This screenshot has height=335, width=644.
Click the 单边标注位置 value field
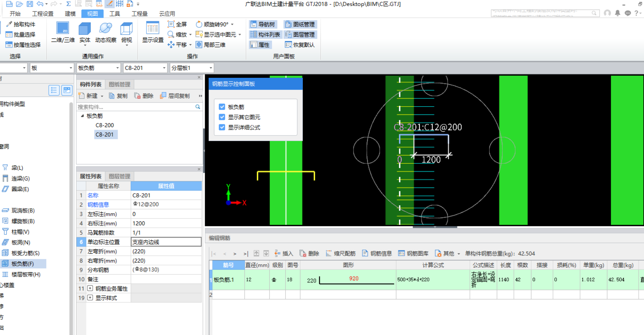point(166,242)
